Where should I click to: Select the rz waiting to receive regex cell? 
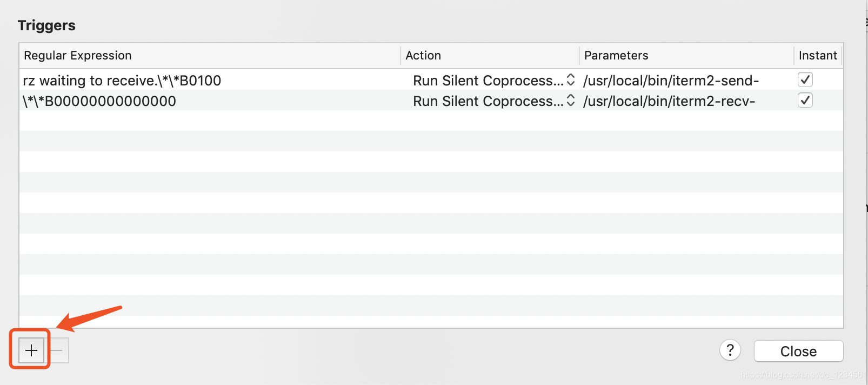click(x=122, y=81)
